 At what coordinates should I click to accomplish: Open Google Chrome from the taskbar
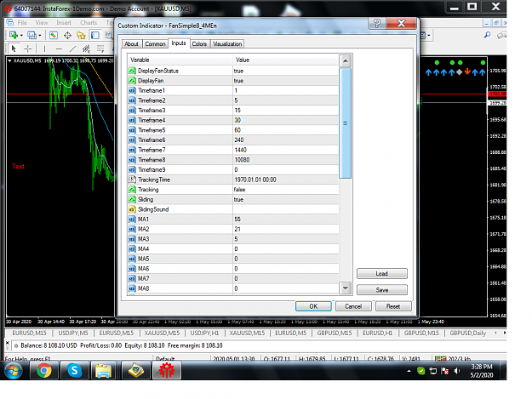pos(43,371)
